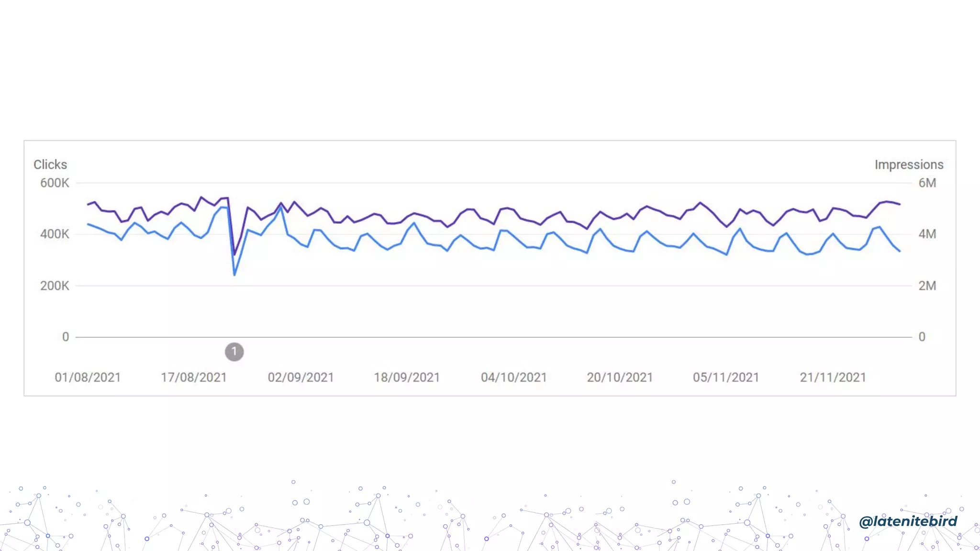This screenshot has width=980, height=551.
Task: Select the 600K tick label
Action: [x=55, y=183]
